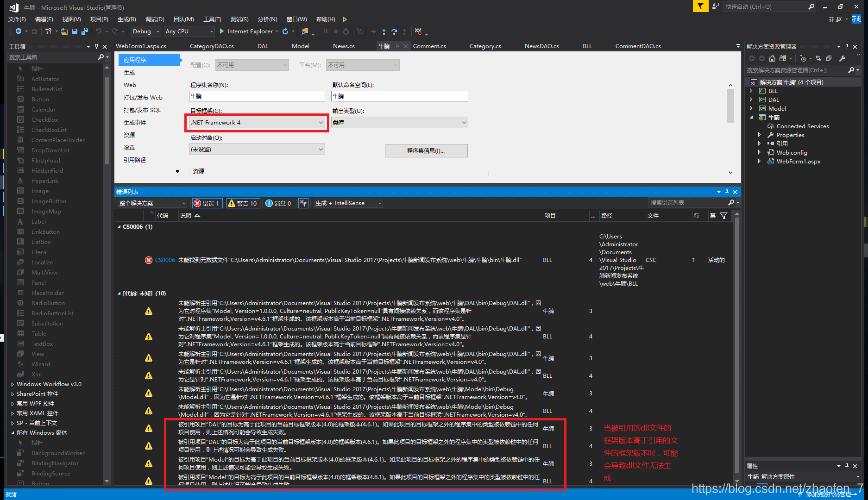The width and height of the screenshot is (868, 500).
Task: Click the Step Over debug icon
Action: click(394, 31)
